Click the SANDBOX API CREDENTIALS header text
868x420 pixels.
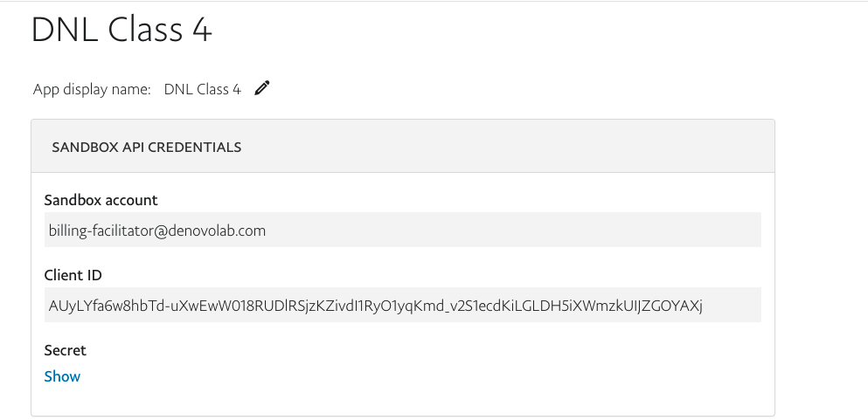147,147
